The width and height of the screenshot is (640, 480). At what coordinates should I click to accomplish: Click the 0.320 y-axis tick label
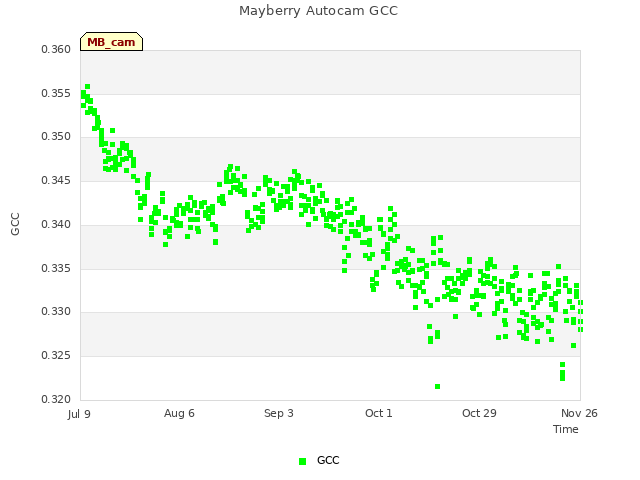[56, 399]
